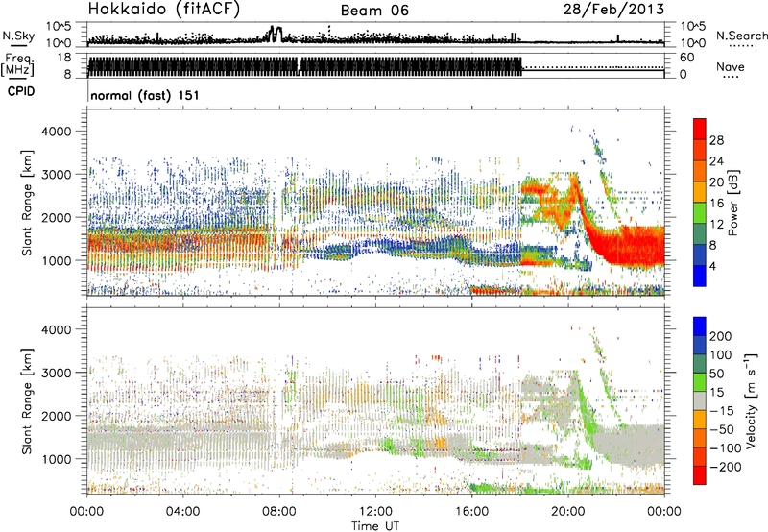
Task: Select the 'N.Sky' legend label
Action: pos(18,36)
